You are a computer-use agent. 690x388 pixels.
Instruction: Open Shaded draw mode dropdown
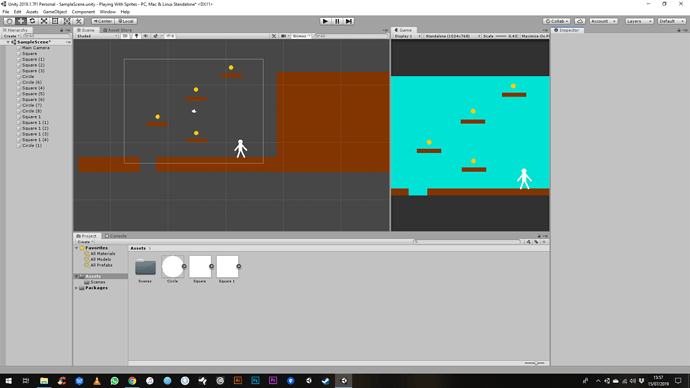(96, 36)
